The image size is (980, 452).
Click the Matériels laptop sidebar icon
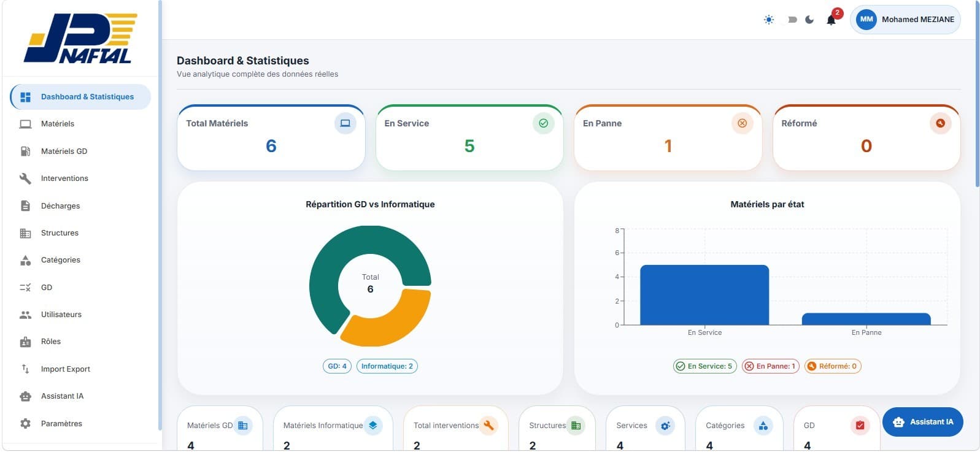(25, 124)
